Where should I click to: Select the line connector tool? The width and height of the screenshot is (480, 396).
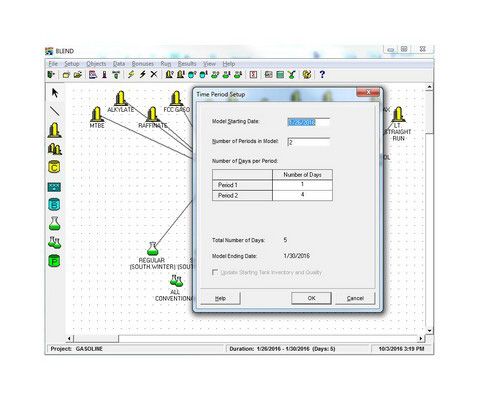[55, 111]
